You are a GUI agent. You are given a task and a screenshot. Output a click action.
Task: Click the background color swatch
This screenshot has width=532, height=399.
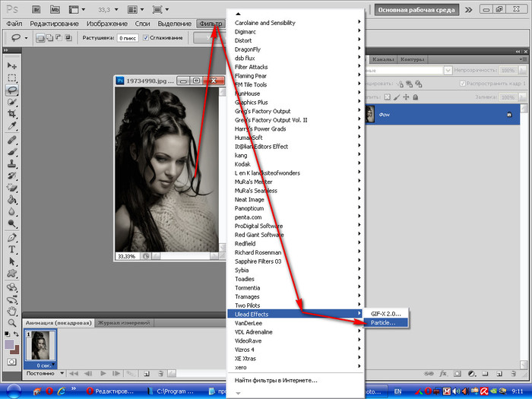point(16,350)
